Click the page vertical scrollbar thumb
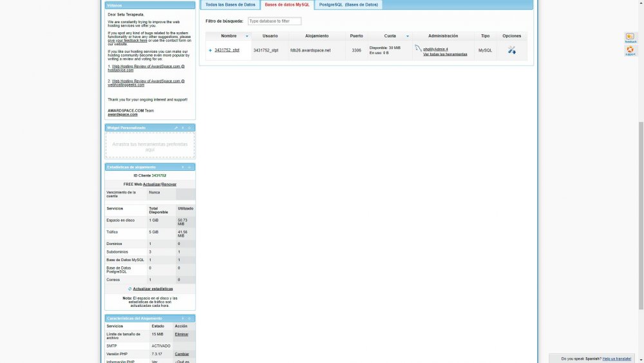This screenshot has height=363, width=644. pyautogui.click(x=641, y=216)
